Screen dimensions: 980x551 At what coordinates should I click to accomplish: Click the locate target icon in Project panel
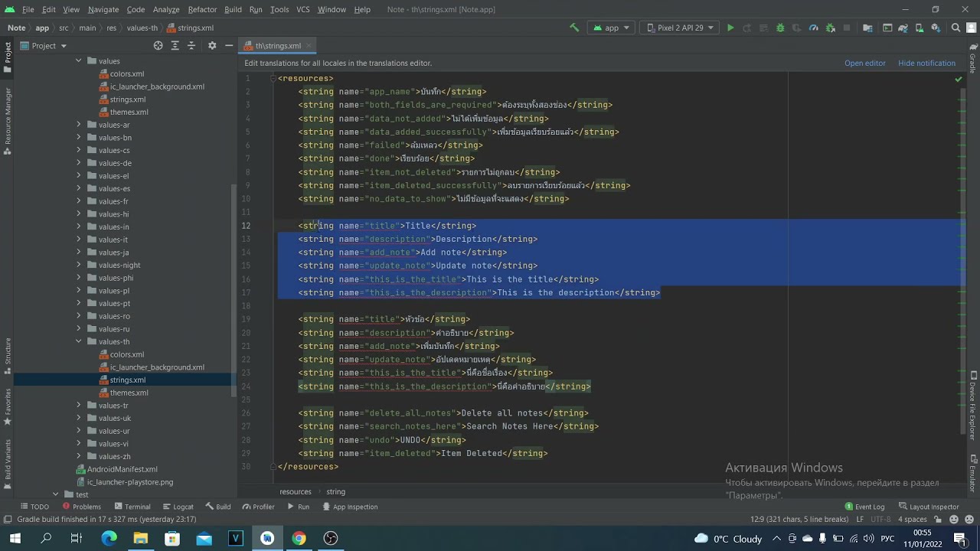click(158, 46)
